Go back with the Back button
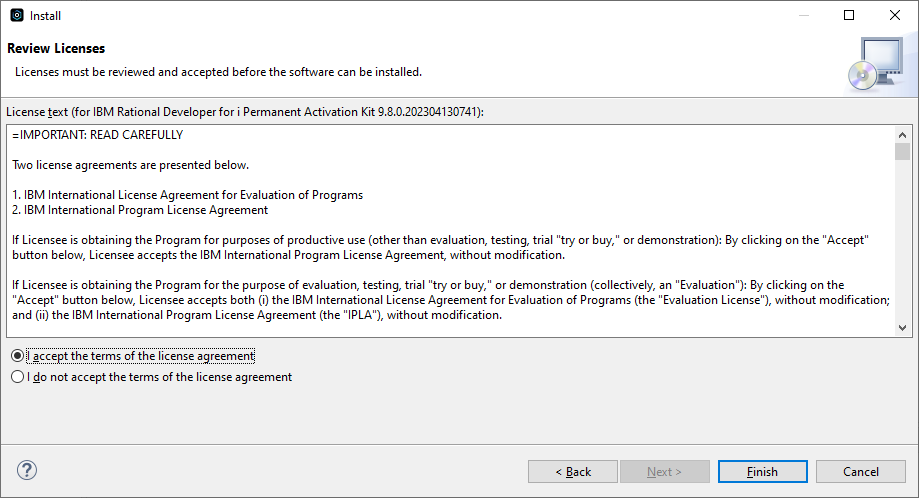 [573, 472]
